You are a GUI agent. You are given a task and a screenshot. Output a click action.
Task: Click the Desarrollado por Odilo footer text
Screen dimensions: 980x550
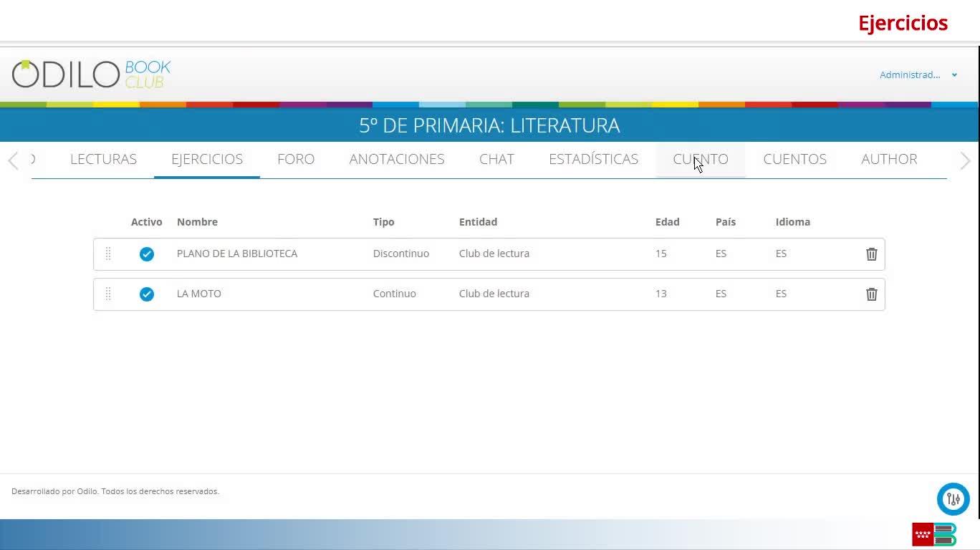click(x=115, y=491)
